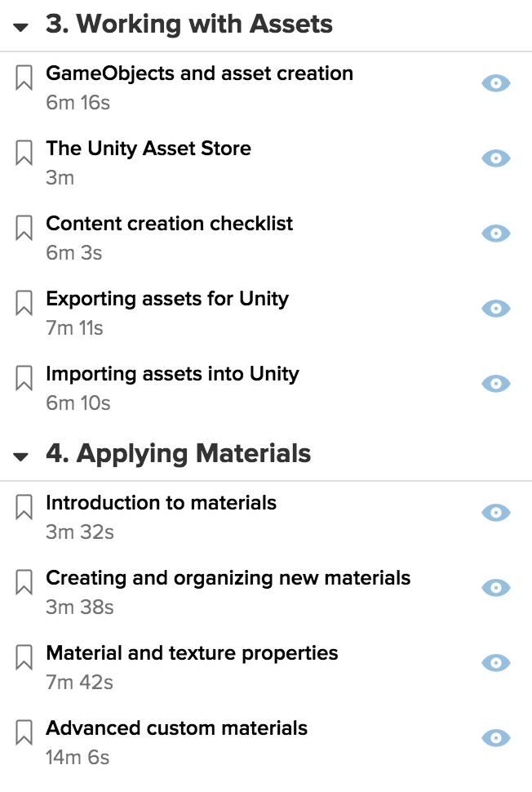Toggle viewed eye for GameObjects and asset creation

496,82
